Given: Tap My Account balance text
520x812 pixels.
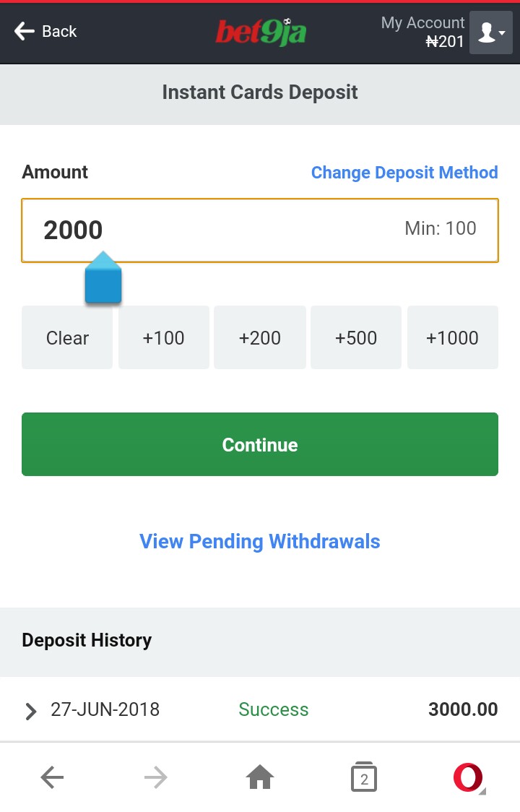Looking at the screenshot, I should coord(422,33).
